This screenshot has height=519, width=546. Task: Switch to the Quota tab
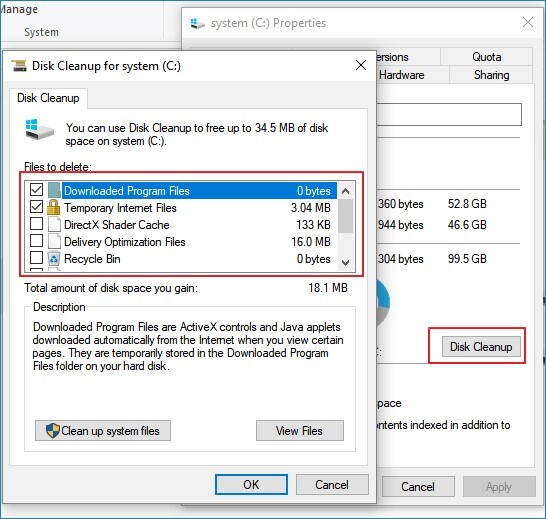486,57
